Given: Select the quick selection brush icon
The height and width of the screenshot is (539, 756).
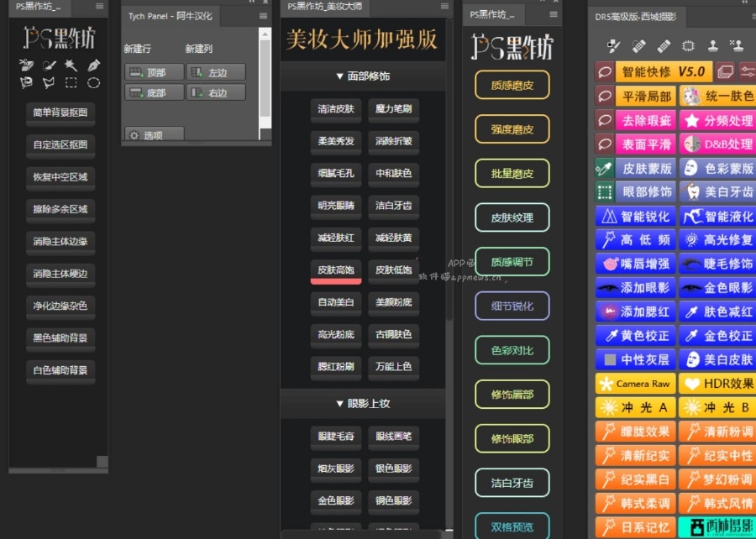Looking at the screenshot, I should 49,65.
